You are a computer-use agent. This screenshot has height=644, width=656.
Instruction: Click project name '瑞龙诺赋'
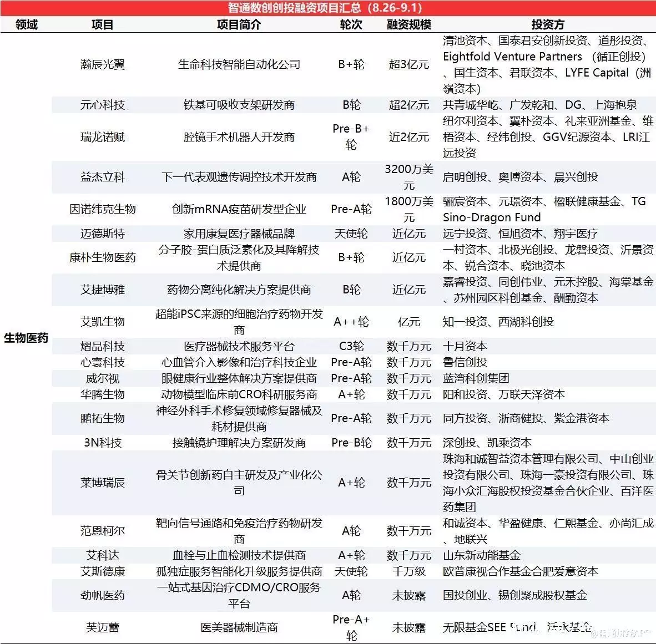[103, 137]
